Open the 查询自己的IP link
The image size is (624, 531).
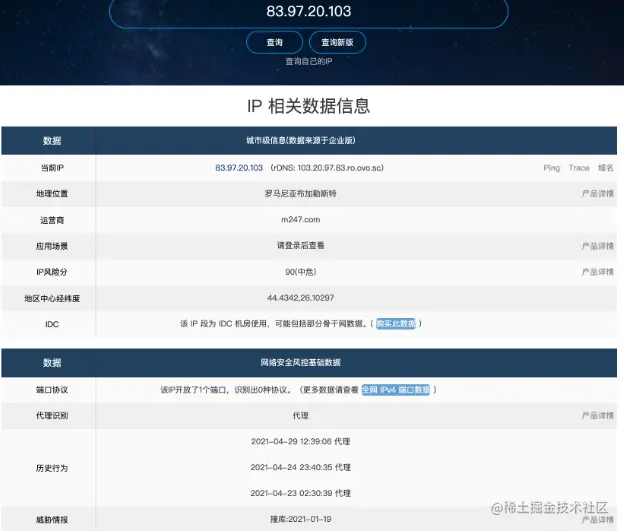coord(308,61)
